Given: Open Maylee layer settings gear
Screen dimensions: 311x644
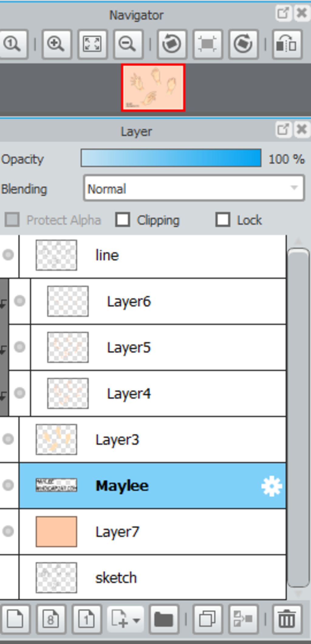Looking at the screenshot, I should coord(272,486).
